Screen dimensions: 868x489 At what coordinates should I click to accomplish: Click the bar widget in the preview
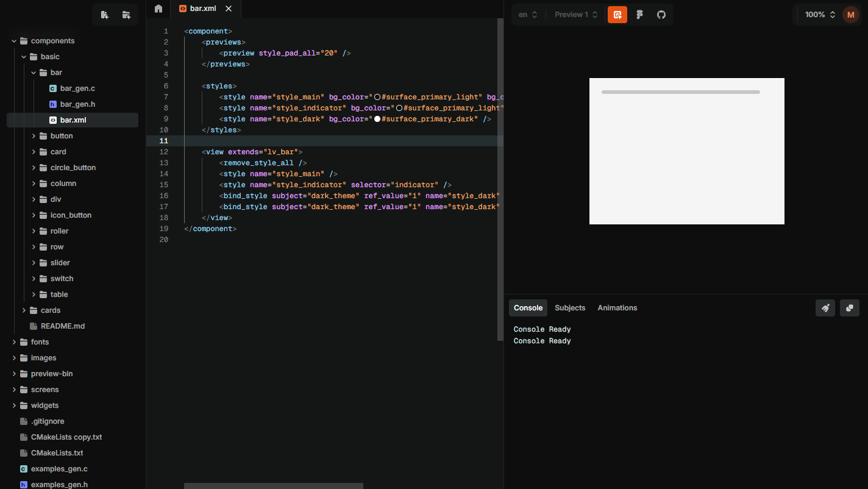[680, 92]
